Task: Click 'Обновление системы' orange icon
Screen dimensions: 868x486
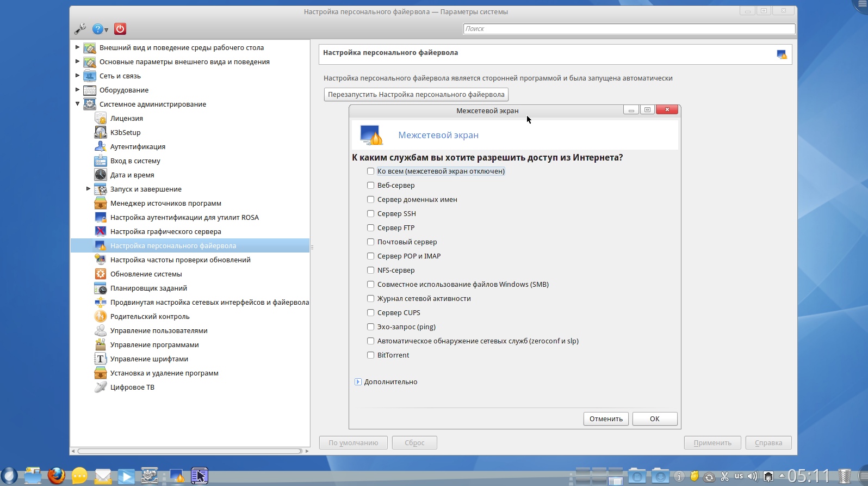Action: click(101, 274)
